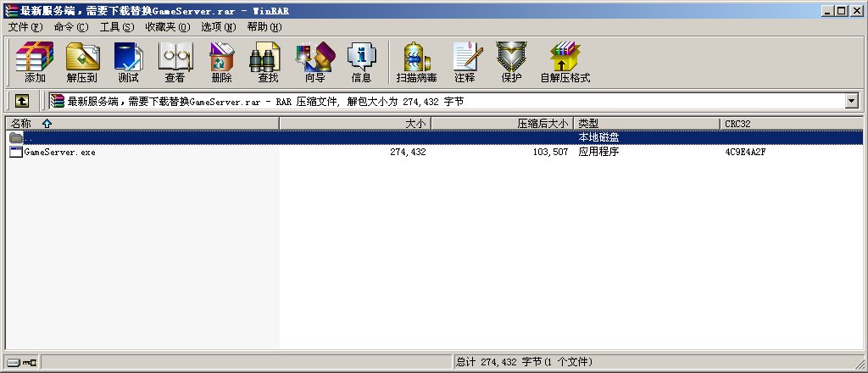Open the Tools (工具) menu
Image resolution: width=868 pixels, height=373 pixels.
coord(117,27)
